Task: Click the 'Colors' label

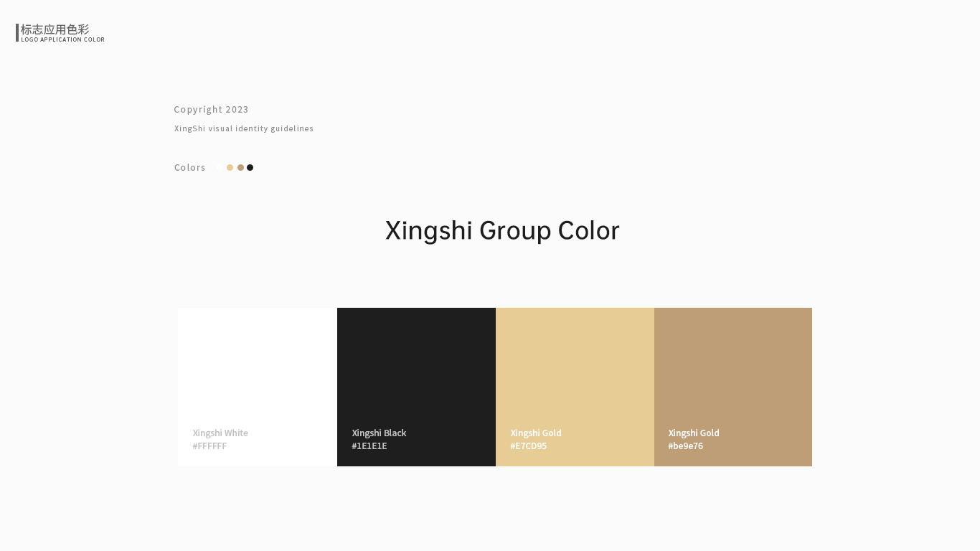Action: [190, 168]
